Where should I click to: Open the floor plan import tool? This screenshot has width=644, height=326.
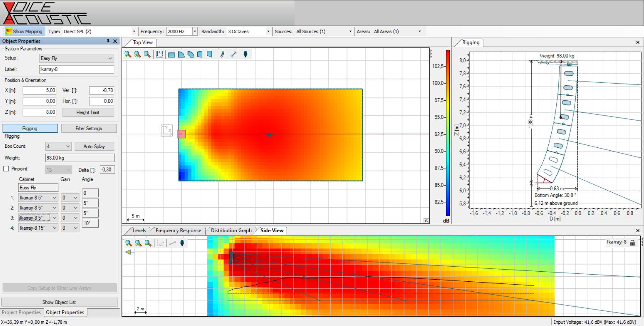point(159,54)
